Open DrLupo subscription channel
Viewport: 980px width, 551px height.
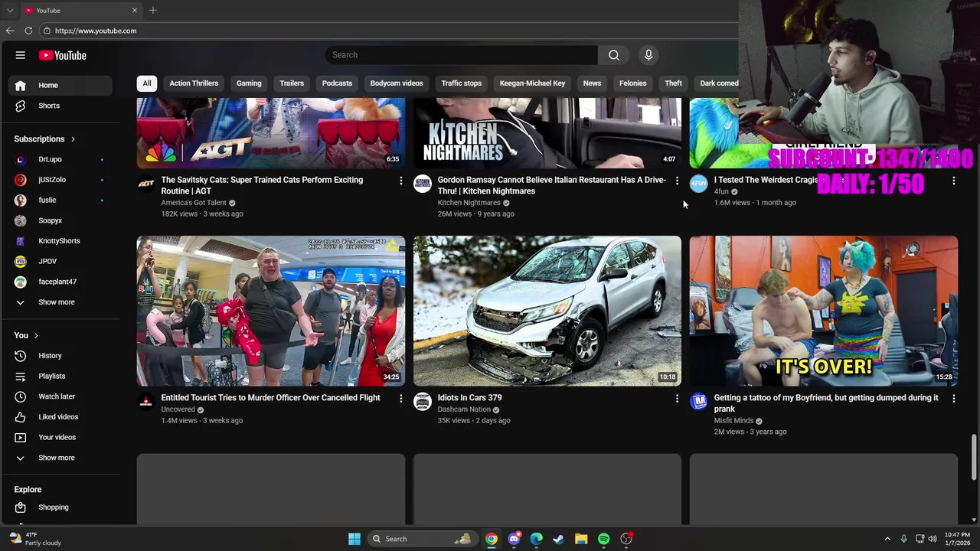60,159
